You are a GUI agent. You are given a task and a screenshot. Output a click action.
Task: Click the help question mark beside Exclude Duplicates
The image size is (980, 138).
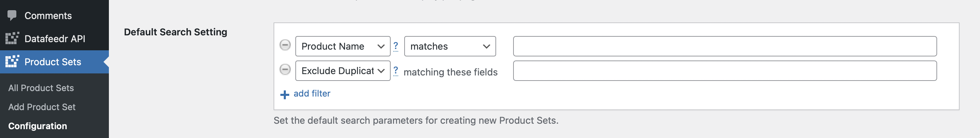(396, 71)
